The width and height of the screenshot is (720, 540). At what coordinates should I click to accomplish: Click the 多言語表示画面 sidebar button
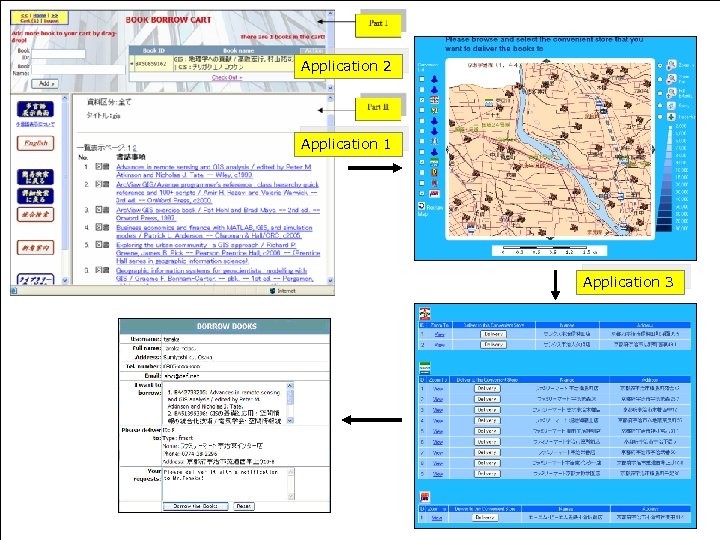point(35,109)
